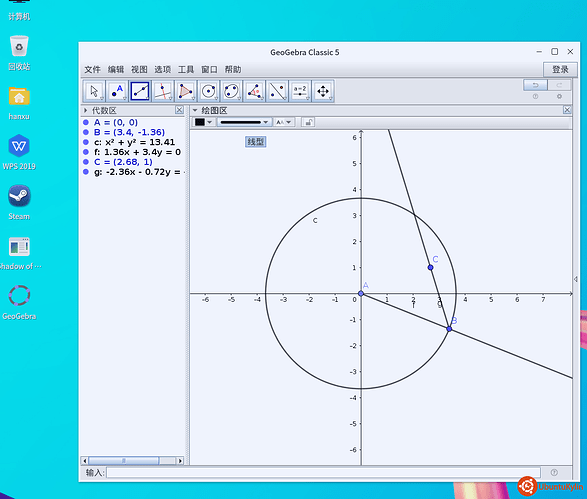This screenshot has width=587, height=499.
Task: Collapse the graphics view style bar triangle
Action: click(195, 110)
